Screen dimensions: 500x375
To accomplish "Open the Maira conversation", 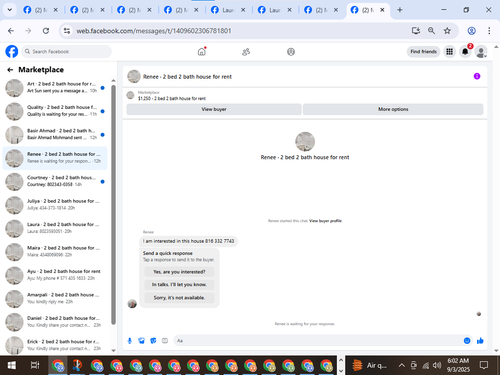I will click(55, 252).
